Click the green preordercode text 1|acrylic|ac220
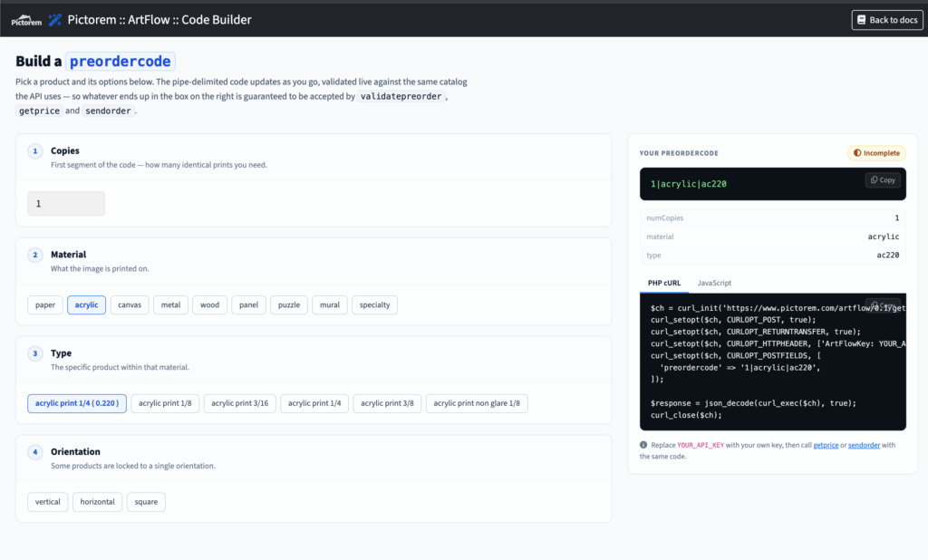Viewport: 928px width, 560px height. [x=689, y=184]
